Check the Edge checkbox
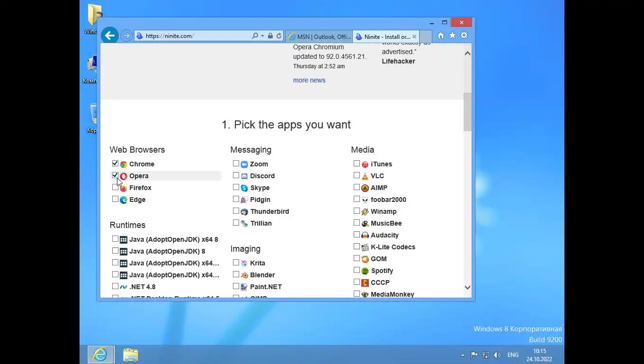Image resolution: width=644 pixels, height=364 pixels. pyautogui.click(x=115, y=199)
